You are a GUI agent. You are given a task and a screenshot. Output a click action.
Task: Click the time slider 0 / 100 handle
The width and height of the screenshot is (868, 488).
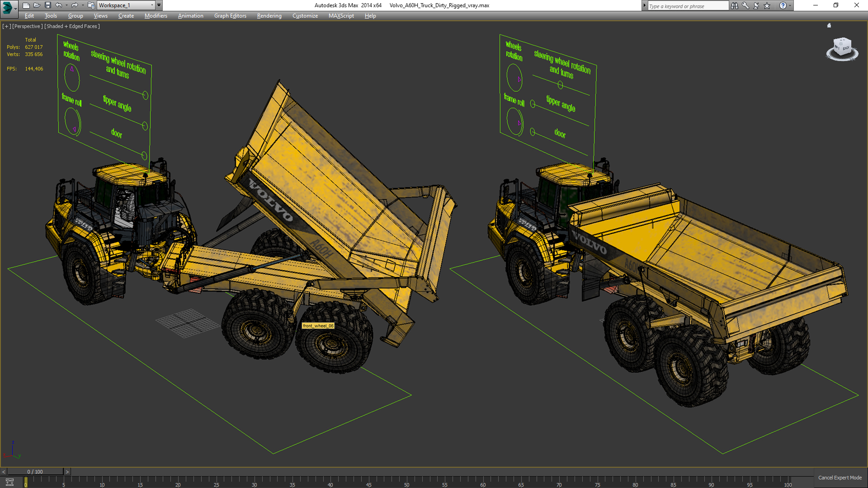click(x=35, y=472)
